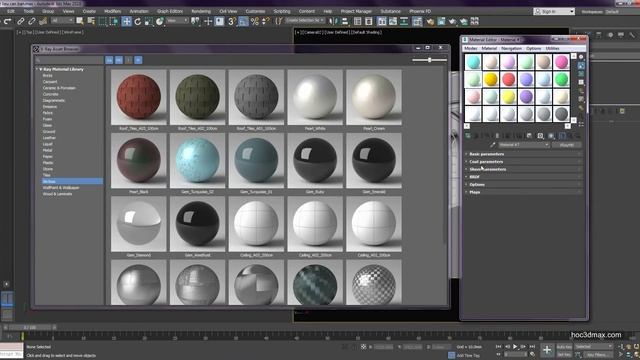Open the Graph Editors menu
This screenshot has height=360, width=640.
click(170, 11)
